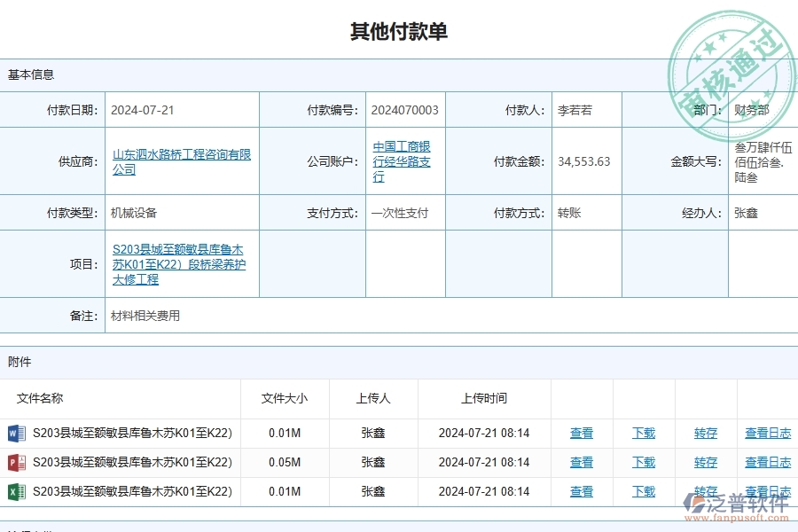Click the 附件 section header
Image resolution: width=798 pixels, height=532 pixels.
click(x=20, y=362)
